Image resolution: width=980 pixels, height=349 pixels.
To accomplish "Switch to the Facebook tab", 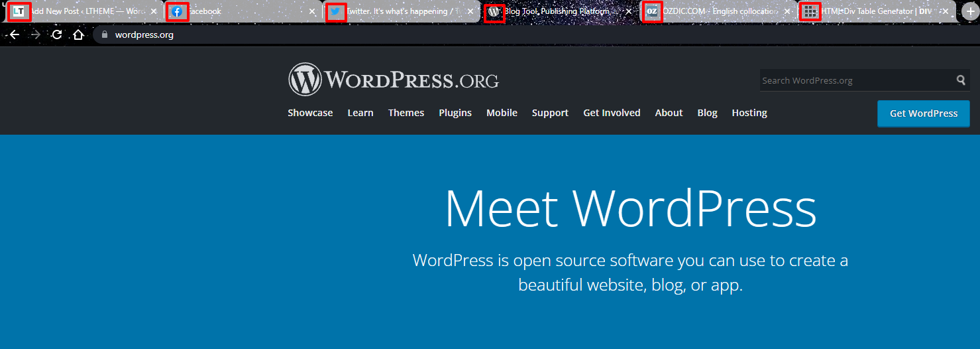I will coord(243,11).
